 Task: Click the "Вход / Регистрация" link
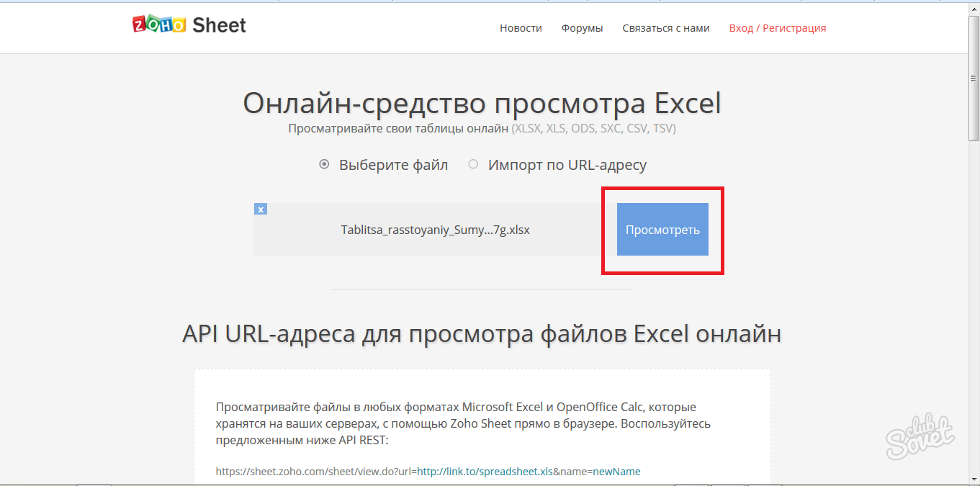coord(778,28)
